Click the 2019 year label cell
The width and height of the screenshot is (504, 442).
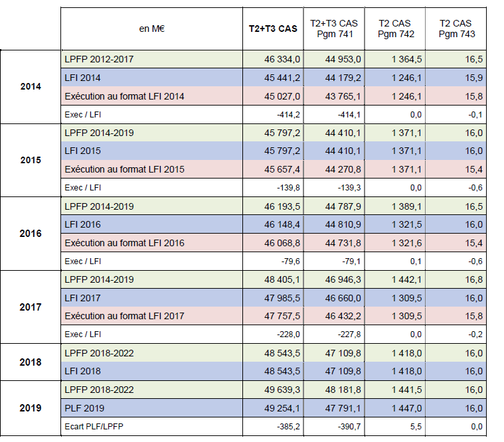point(31,408)
